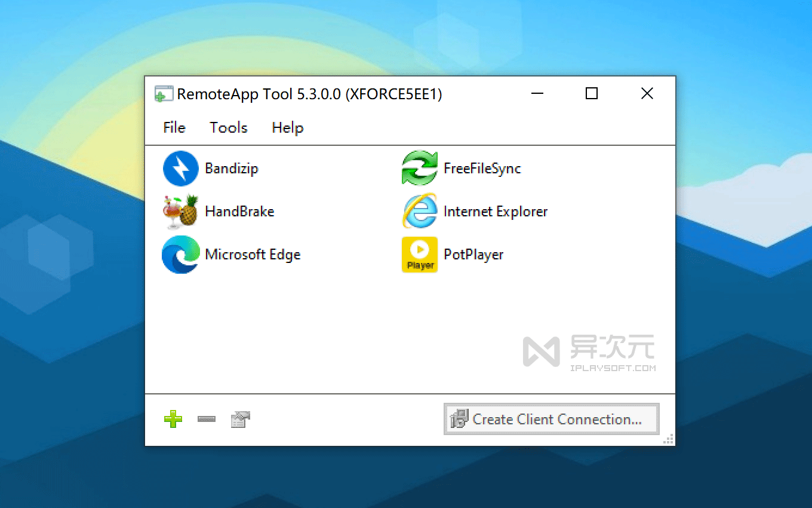Select the Internet Explorer app icon
812x508 pixels.
pyautogui.click(x=419, y=211)
